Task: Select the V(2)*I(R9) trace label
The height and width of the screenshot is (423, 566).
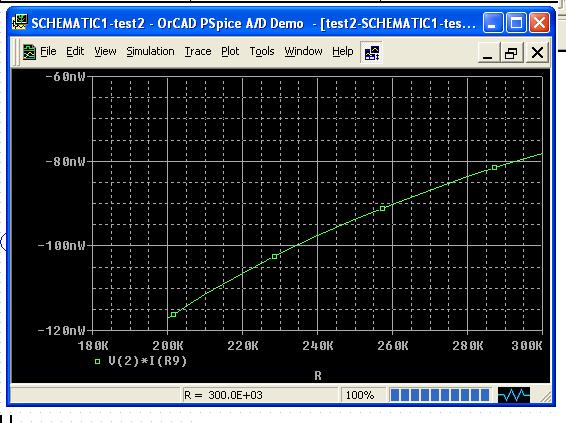Action: 148,361
